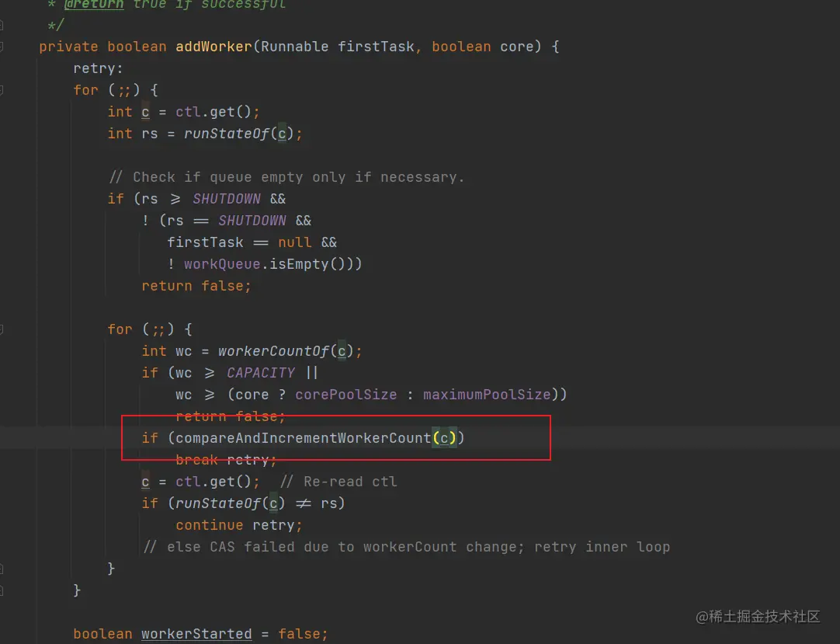
Task: Click the addWorker method name
Action: [x=213, y=47]
